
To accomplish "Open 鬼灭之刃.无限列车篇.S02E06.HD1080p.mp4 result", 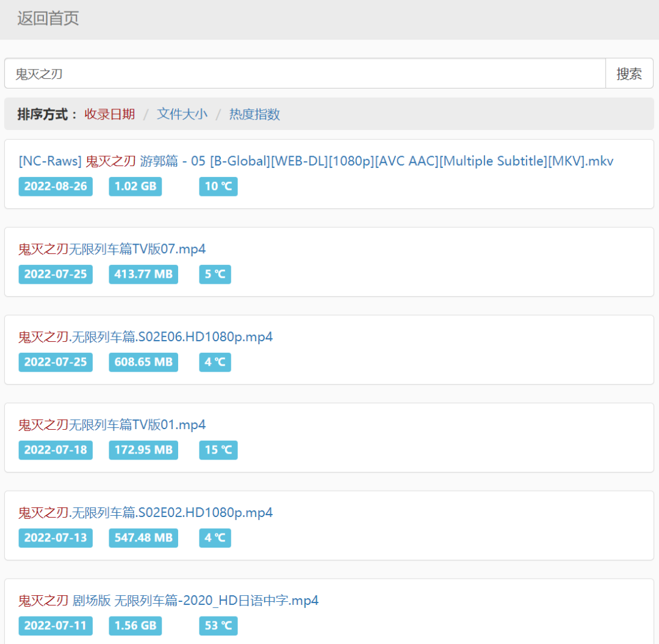I will (145, 337).
